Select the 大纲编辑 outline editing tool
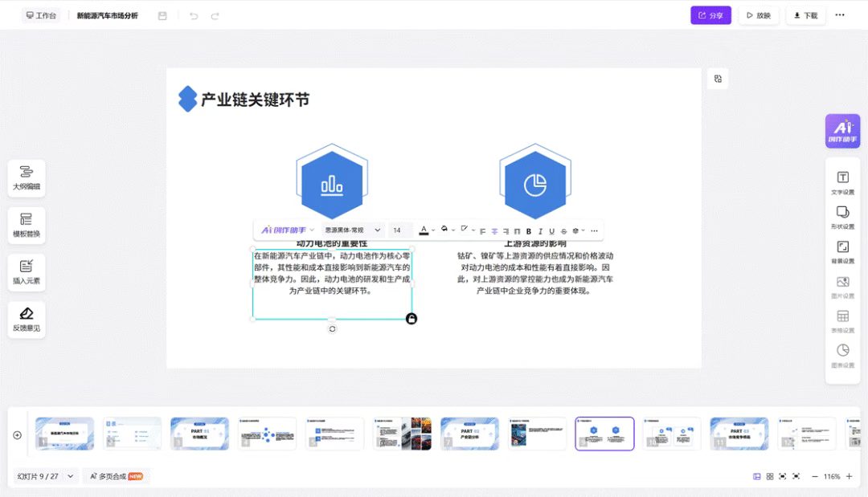868x497 pixels. (27, 177)
